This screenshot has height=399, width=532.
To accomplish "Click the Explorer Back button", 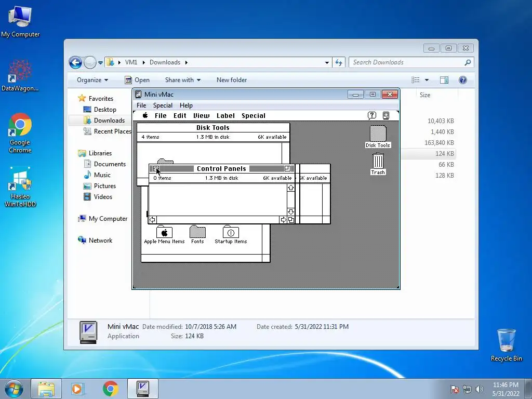I will (x=75, y=62).
